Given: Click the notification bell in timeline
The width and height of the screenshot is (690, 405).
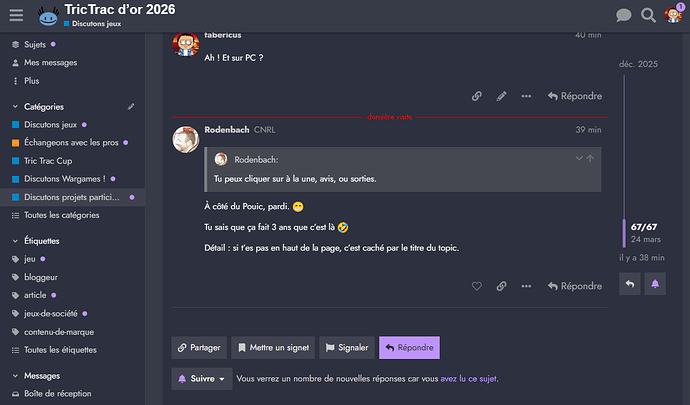Looking at the screenshot, I should pos(655,284).
